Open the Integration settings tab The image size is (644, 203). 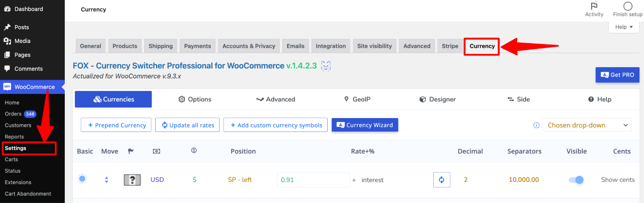pos(331,46)
